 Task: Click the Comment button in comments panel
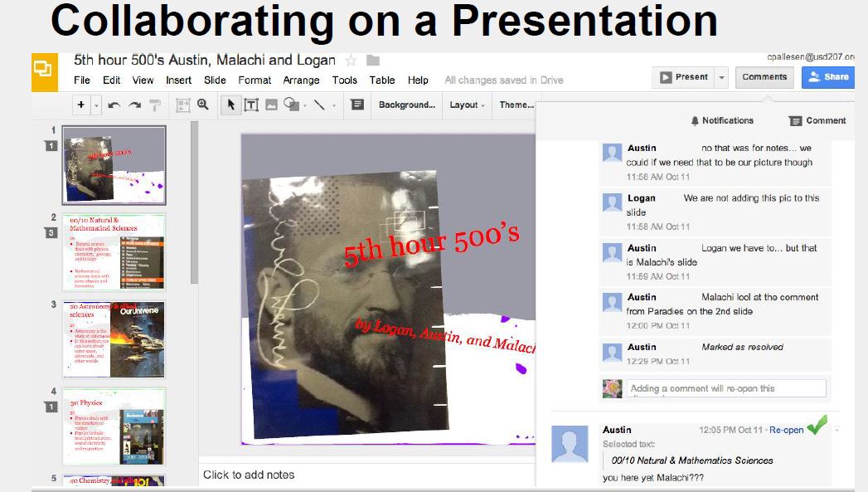[x=817, y=121]
